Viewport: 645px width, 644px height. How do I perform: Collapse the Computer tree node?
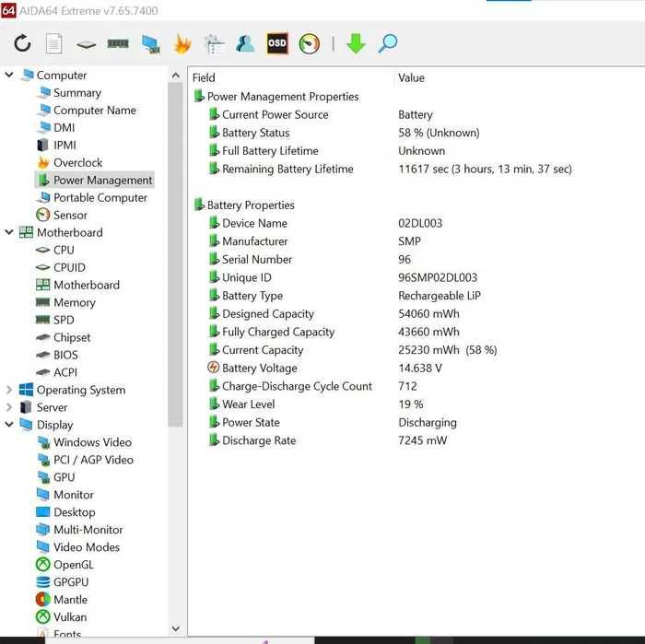9,75
